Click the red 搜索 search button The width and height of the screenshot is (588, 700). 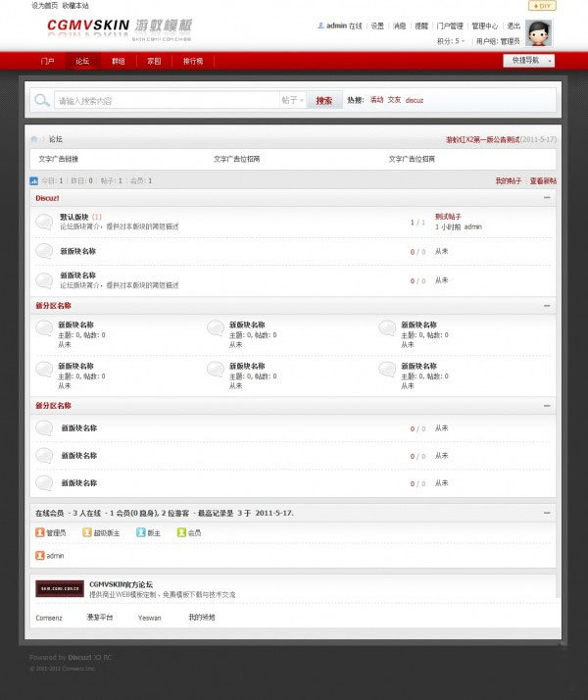324,100
